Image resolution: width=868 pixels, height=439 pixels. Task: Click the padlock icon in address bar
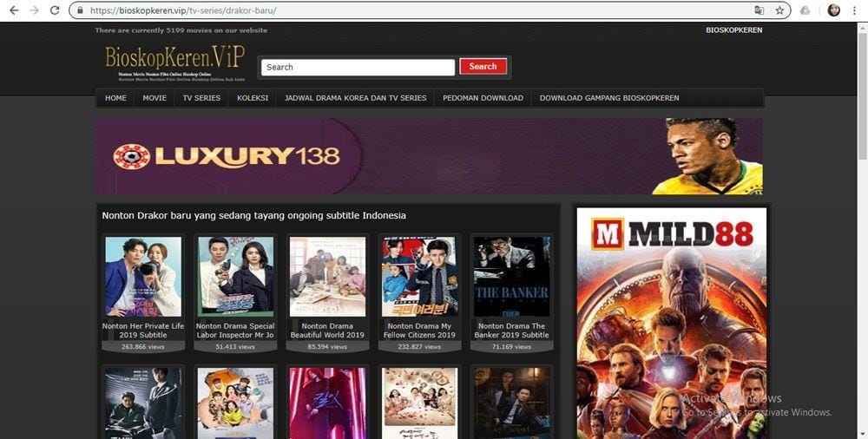coord(80,10)
